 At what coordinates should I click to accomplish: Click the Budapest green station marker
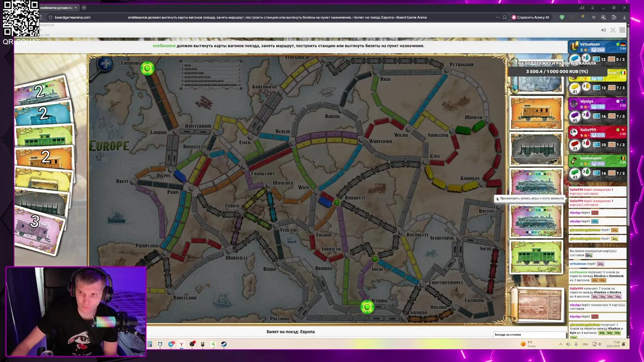click(337, 203)
